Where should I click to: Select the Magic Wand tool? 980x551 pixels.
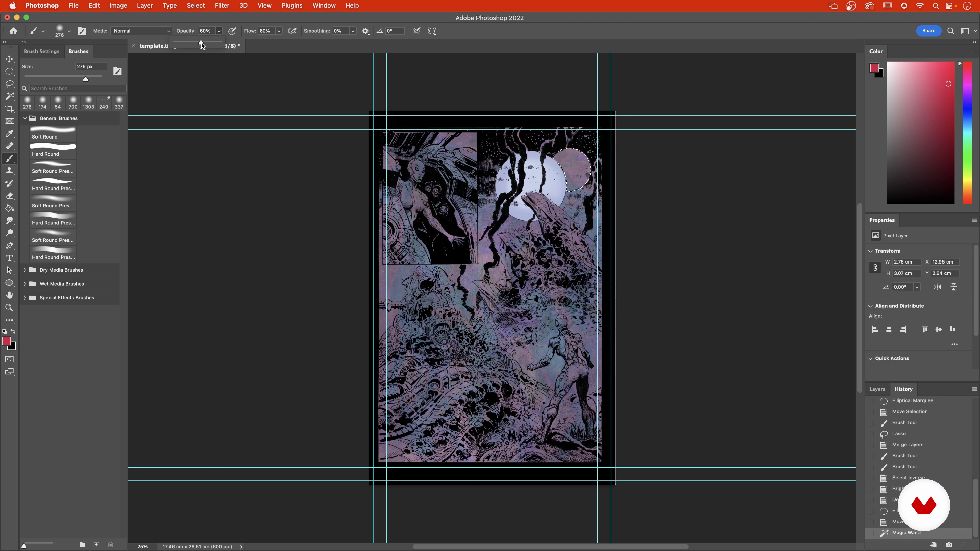point(9,96)
